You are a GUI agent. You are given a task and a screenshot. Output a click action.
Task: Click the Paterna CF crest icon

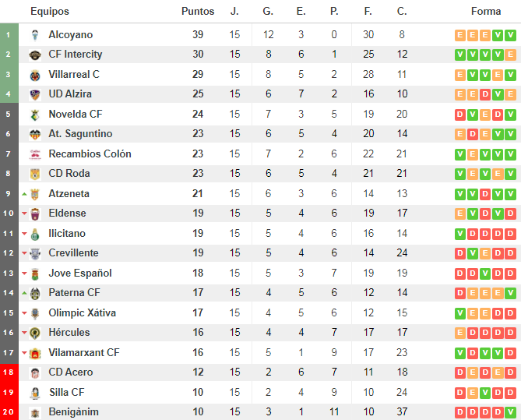tap(35, 294)
